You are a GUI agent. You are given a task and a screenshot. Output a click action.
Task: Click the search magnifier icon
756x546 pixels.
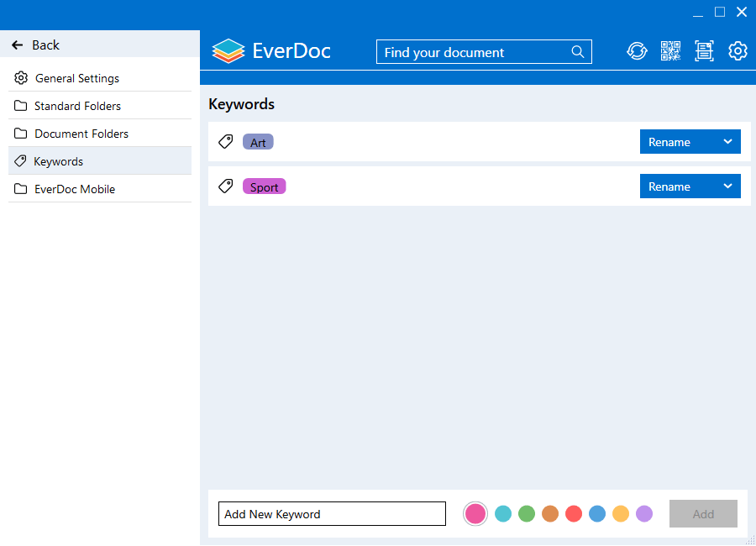pyautogui.click(x=578, y=51)
